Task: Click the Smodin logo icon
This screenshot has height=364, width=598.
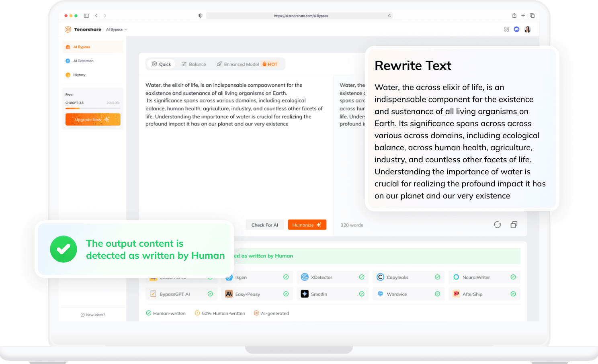Action: tap(305, 294)
